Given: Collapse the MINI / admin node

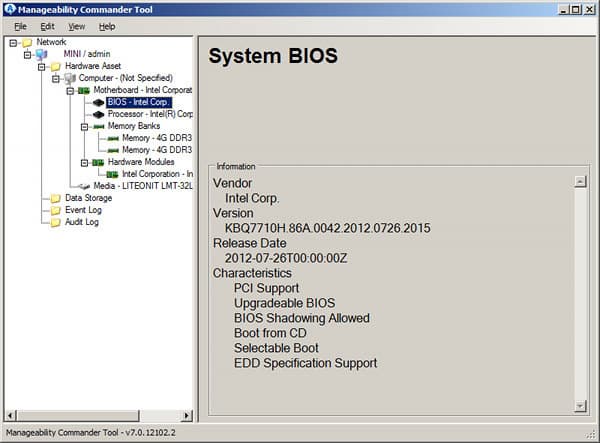Looking at the screenshot, I should pos(27,55).
